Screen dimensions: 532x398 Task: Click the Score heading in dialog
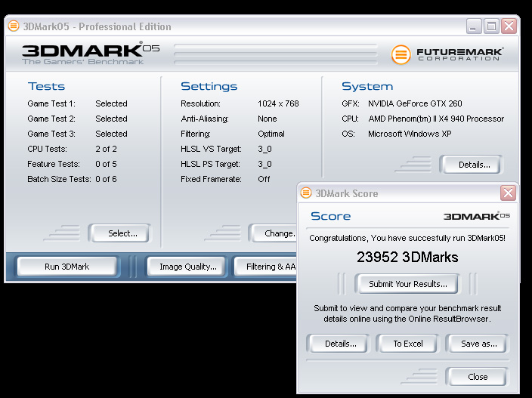point(330,216)
